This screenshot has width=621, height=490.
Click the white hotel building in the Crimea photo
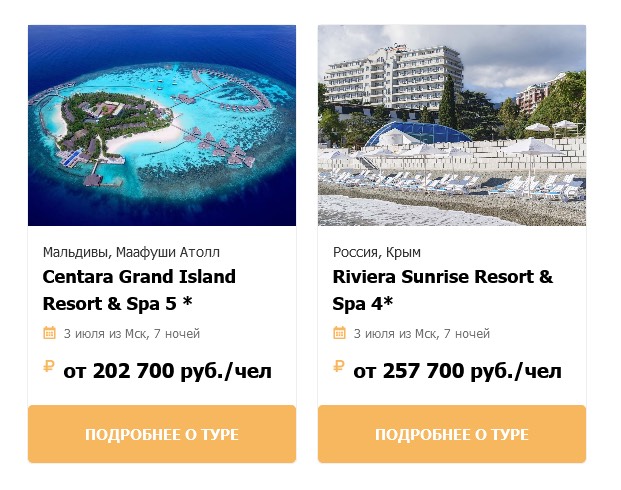tap(394, 77)
